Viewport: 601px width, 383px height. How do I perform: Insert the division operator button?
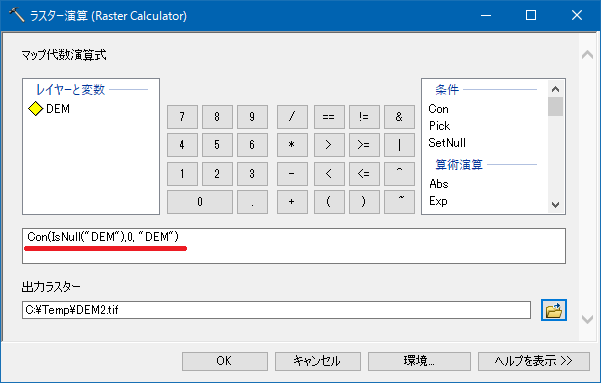click(x=292, y=117)
